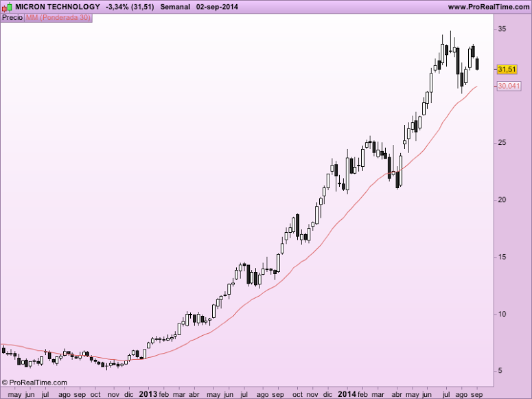Click the 02-sep-2014 date text
Viewport: 532px width, 399px height.
tap(217, 7)
